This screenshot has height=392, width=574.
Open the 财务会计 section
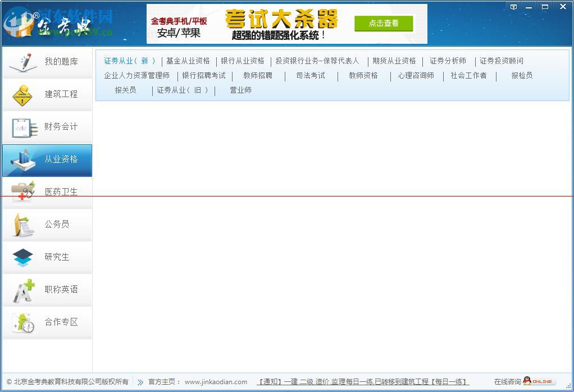pyautogui.click(x=47, y=127)
